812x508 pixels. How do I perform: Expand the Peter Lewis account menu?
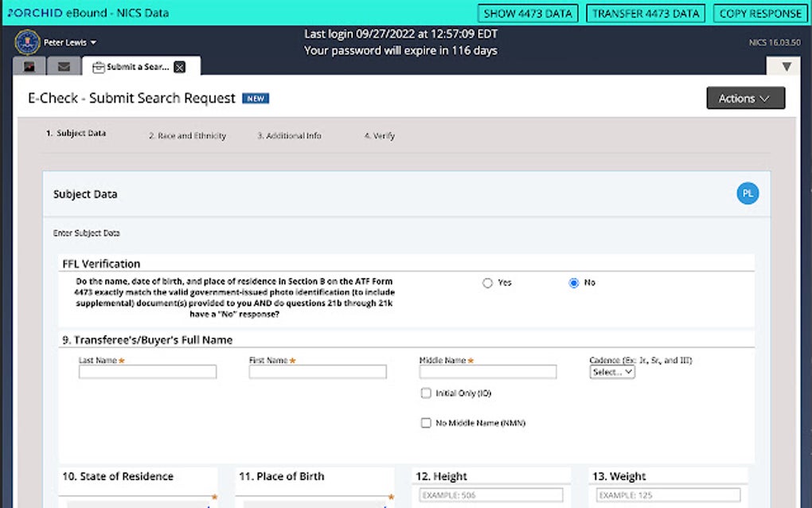[64, 42]
